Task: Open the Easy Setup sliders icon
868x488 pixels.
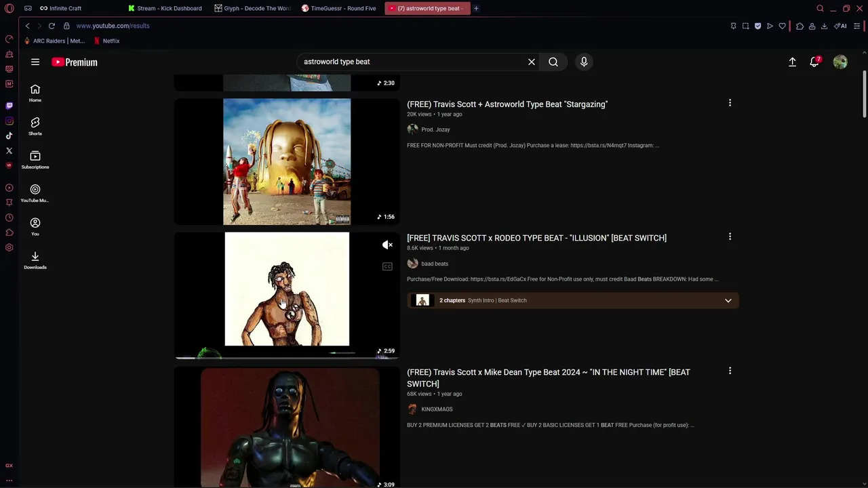Action: [x=856, y=26]
